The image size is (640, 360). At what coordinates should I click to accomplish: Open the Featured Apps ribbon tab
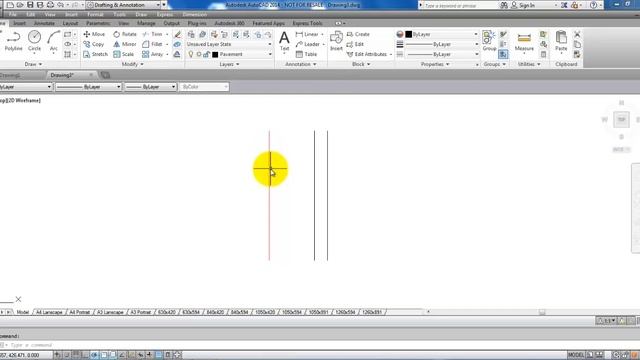pos(268,23)
